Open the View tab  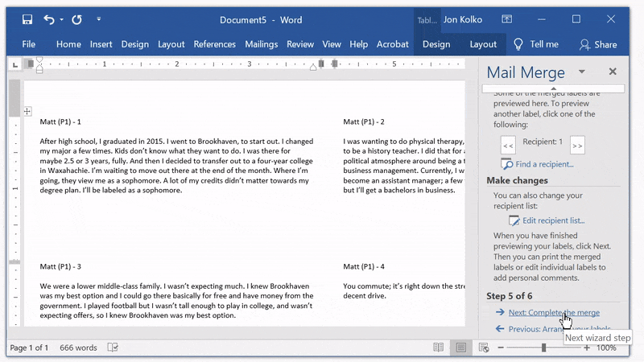pos(332,44)
